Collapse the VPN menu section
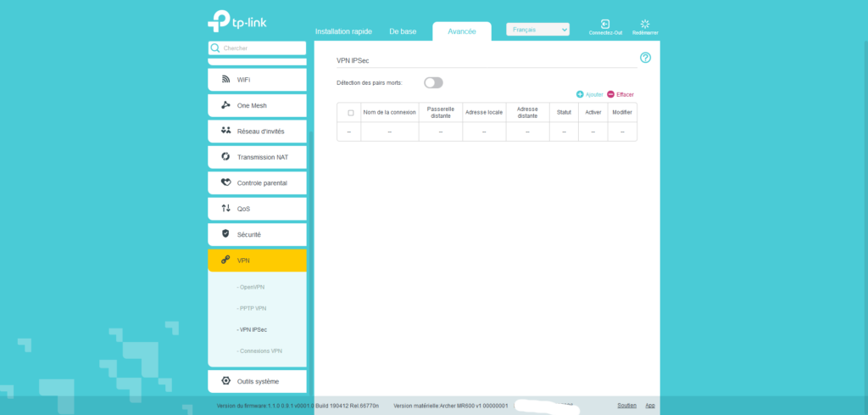This screenshot has height=415, width=868. pos(257,260)
